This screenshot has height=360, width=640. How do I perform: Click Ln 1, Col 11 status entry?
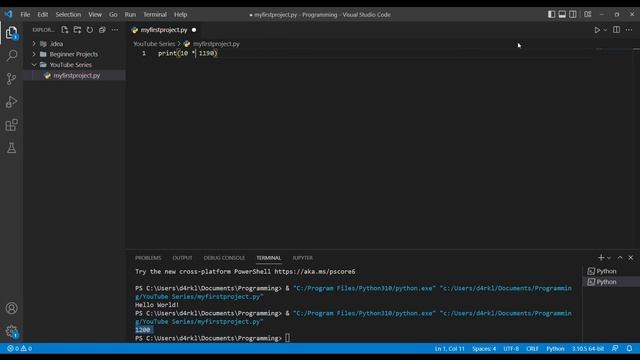[449, 349]
